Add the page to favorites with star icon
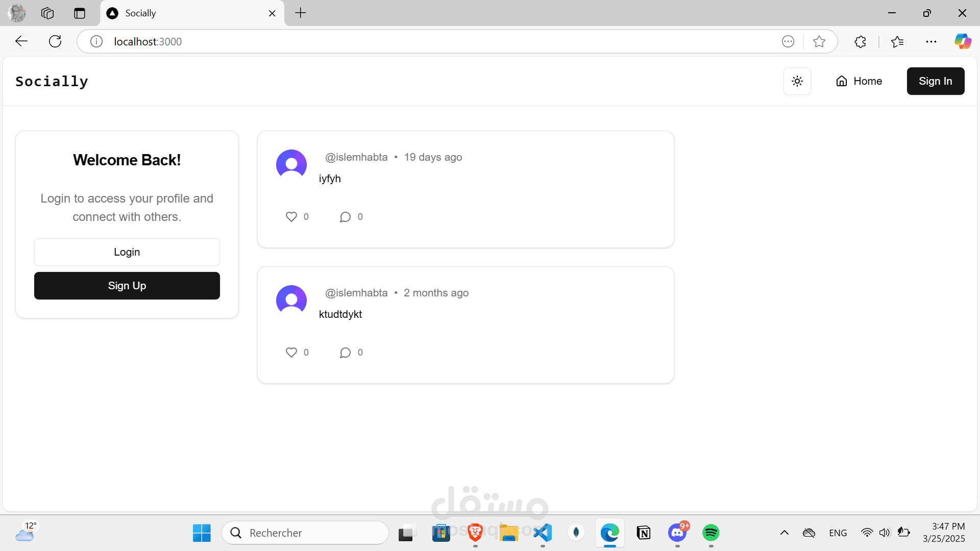Image resolution: width=980 pixels, height=551 pixels. [x=819, y=41]
